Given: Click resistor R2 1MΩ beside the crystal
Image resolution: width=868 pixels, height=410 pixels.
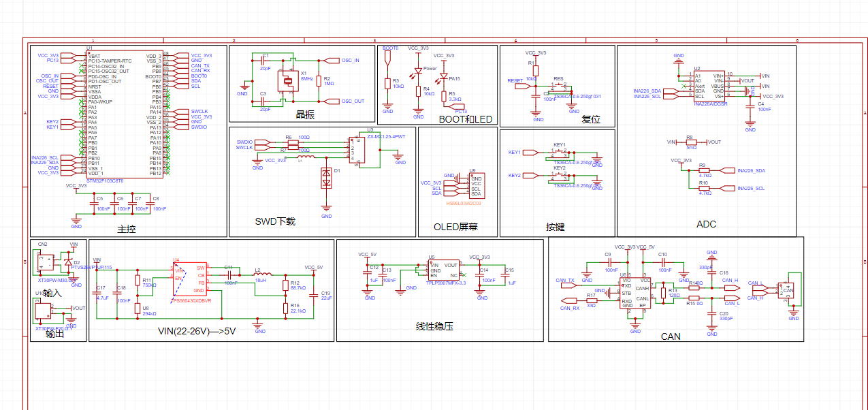Looking at the screenshot, I should 319,81.
